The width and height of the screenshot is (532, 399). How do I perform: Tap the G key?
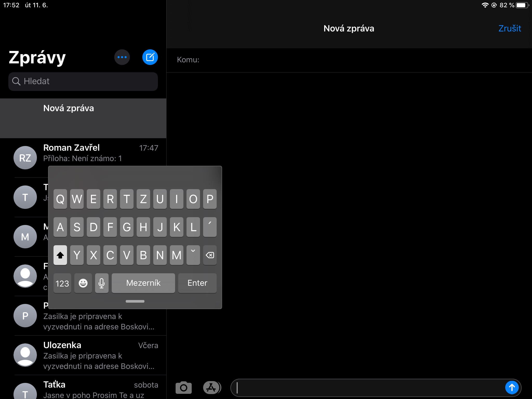(x=127, y=227)
